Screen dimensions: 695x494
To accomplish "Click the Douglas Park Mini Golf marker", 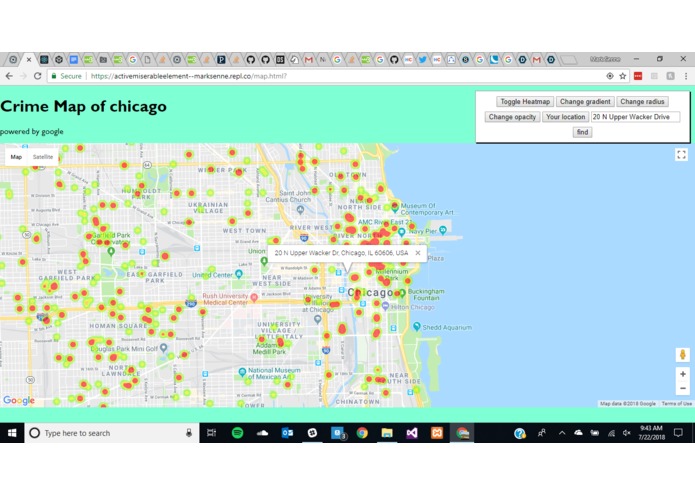I will (x=164, y=348).
